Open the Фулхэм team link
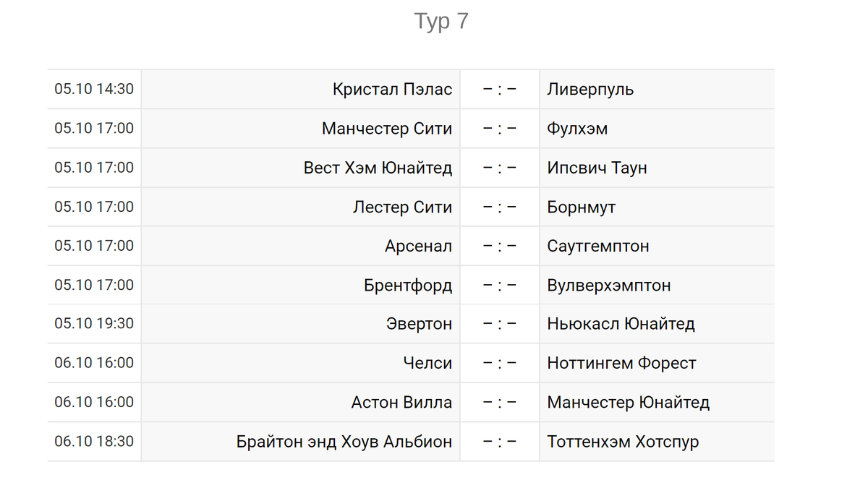The height and width of the screenshot is (488, 868). (577, 129)
